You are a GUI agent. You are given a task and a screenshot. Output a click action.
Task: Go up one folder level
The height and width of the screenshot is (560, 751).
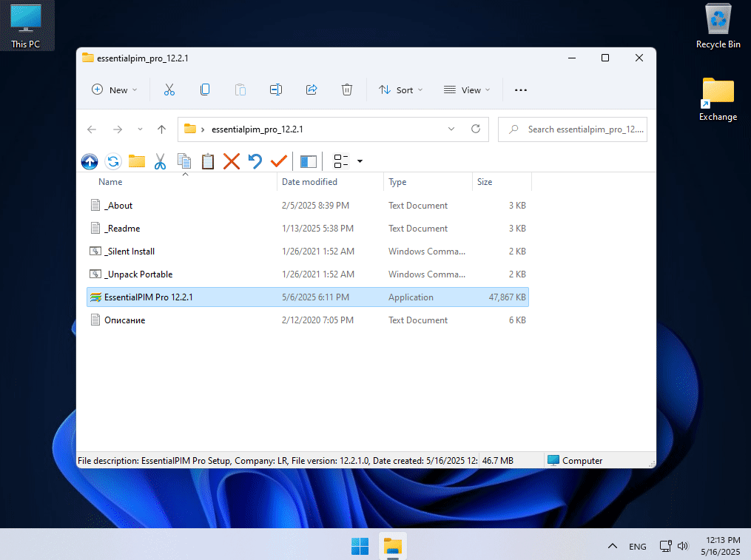tap(161, 129)
